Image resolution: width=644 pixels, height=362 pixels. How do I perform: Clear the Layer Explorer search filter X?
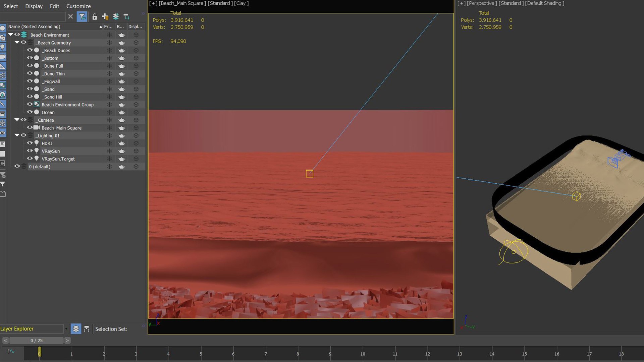70,16
